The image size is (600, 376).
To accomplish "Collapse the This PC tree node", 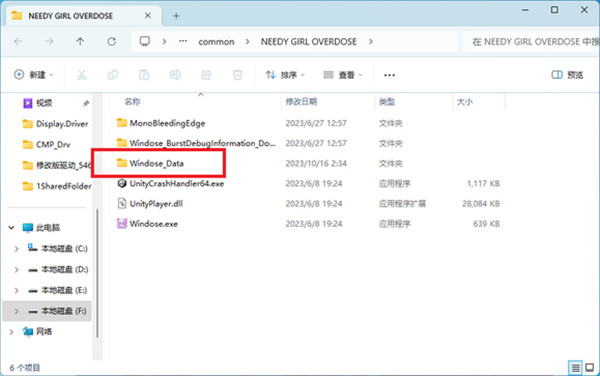I will [x=11, y=228].
